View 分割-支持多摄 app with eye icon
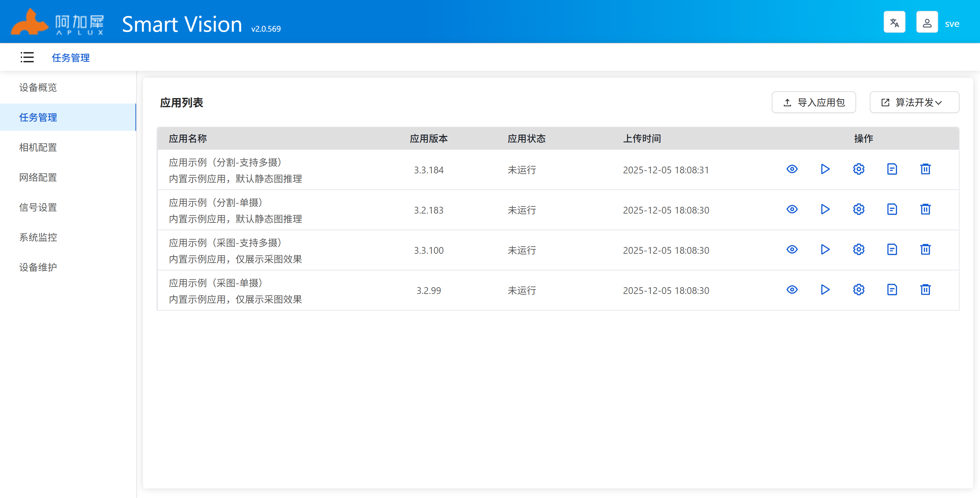The width and height of the screenshot is (980, 498). coord(792,169)
